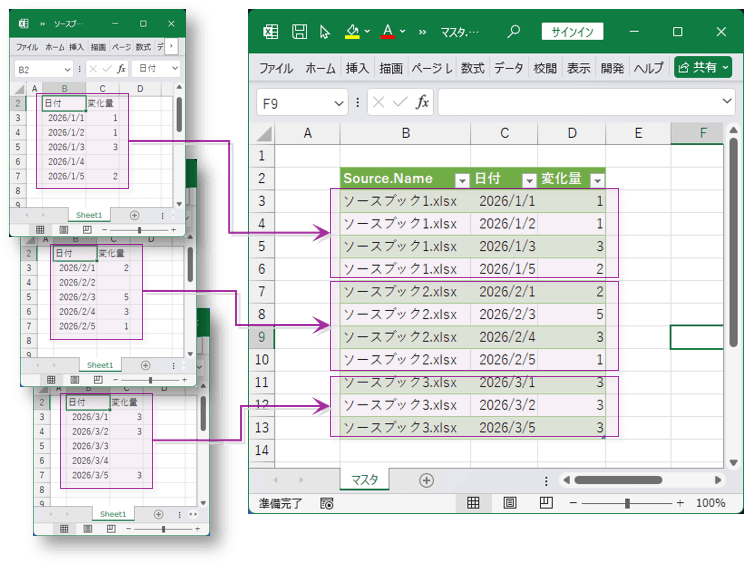Click the サインイン button
Screen dimensions: 744x565
573,32
